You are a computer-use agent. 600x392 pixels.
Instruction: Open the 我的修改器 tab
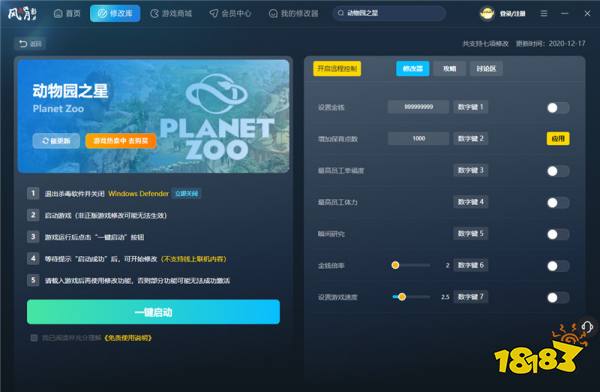pyautogui.click(x=294, y=13)
